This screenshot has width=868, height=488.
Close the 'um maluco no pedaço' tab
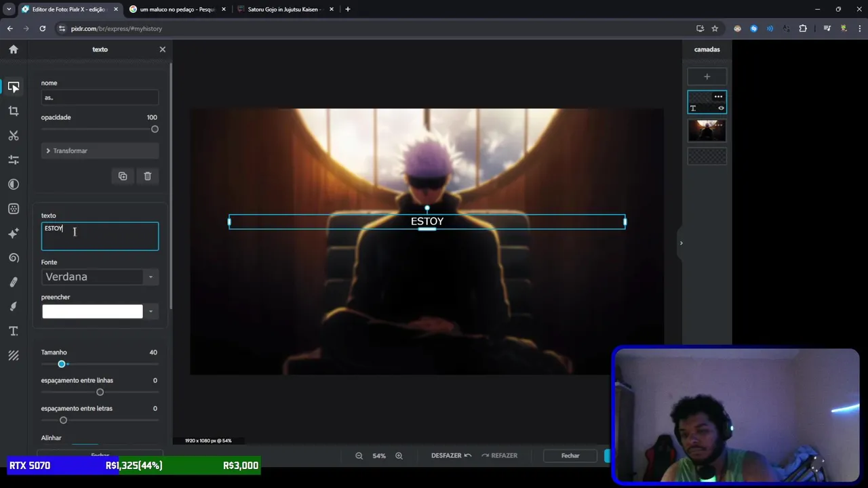[x=224, y=9]
